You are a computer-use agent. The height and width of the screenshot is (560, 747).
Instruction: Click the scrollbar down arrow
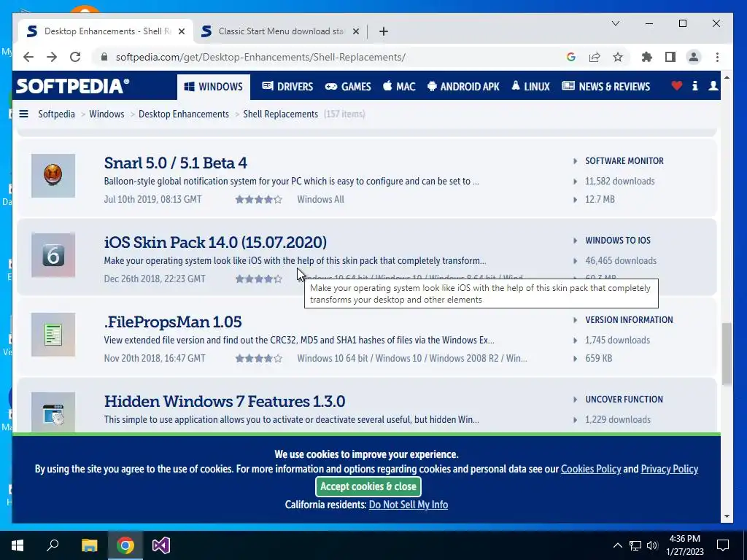click(x=727, y=516)
